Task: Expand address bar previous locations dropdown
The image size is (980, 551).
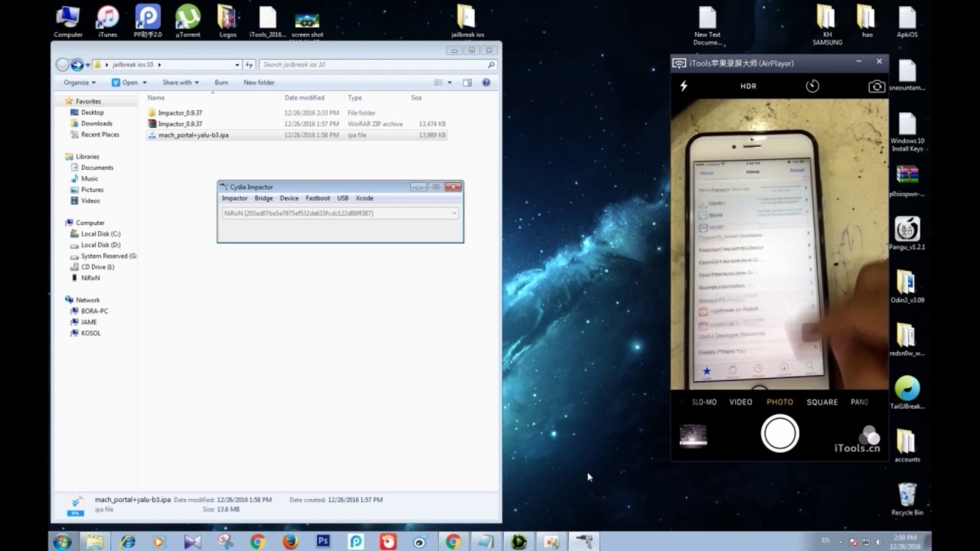Action: pos(237,65)
